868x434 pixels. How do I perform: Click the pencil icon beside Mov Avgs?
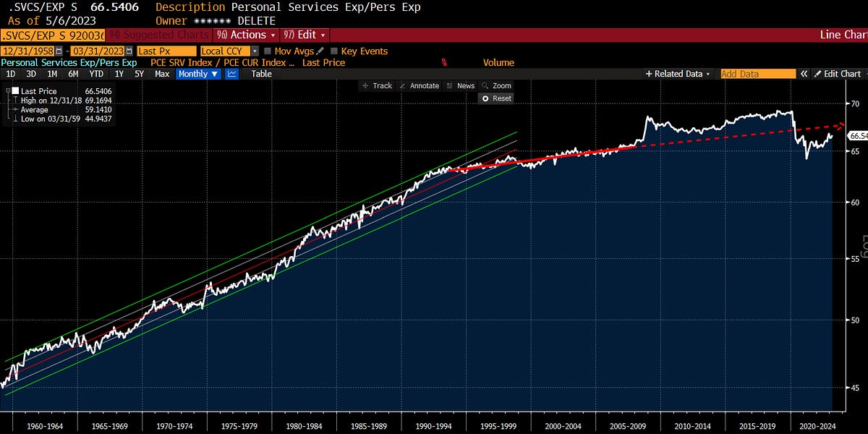(318, 51)
